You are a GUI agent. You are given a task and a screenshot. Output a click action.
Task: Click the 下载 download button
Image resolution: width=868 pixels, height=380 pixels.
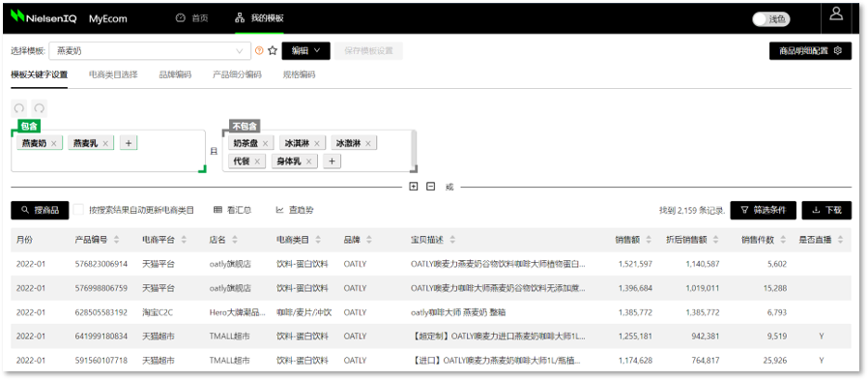pos(826,210)
